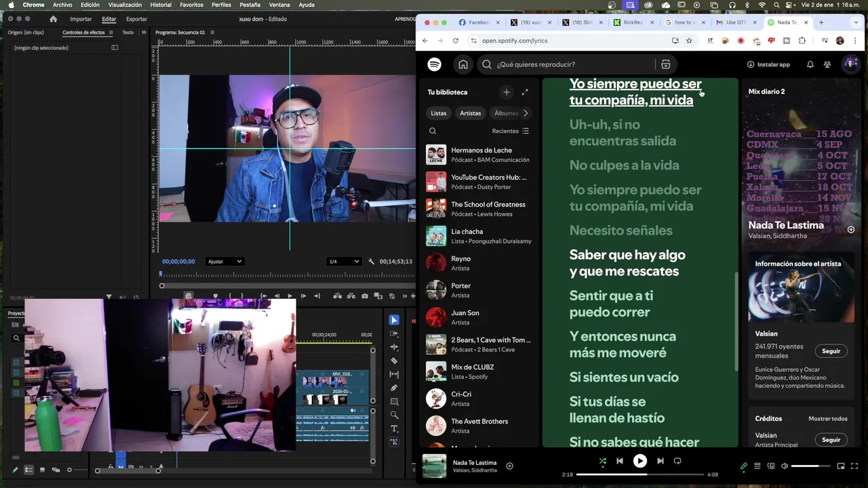Open Spotify friend activity icon
Screen dimensions: 868x488
pos(827,64)
